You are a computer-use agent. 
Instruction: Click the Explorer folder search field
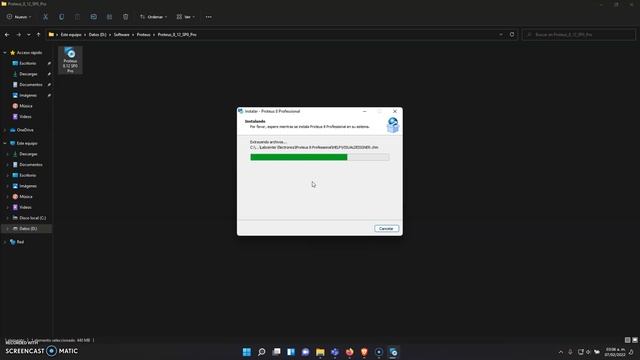579,35
